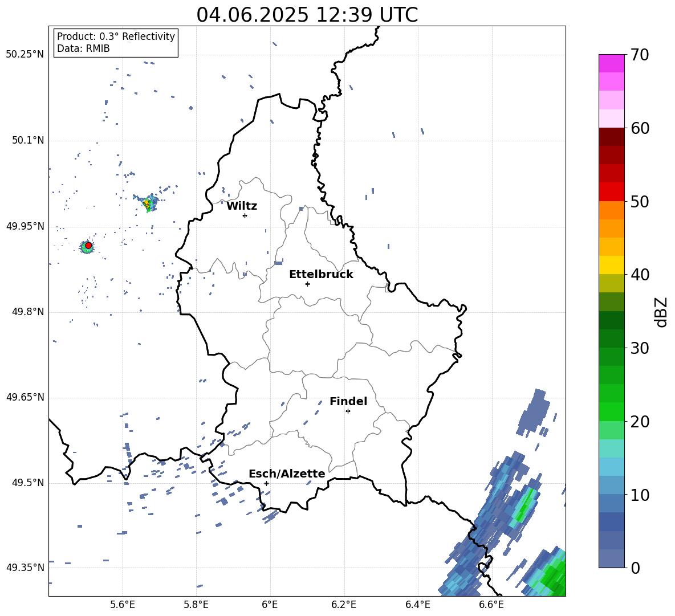This screenshot has width=675, height=616.
Task: Click the 20 value on colorbar
Action: tap(640, 421)
